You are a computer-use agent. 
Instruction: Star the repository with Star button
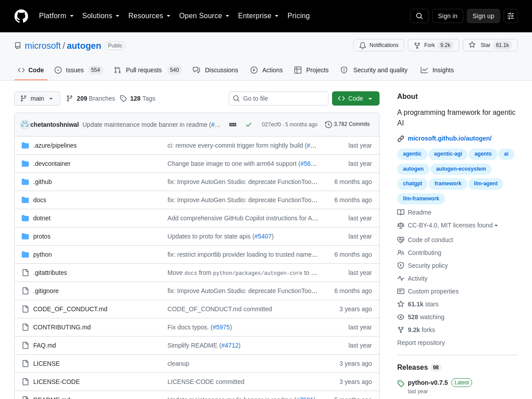[490, 45]
